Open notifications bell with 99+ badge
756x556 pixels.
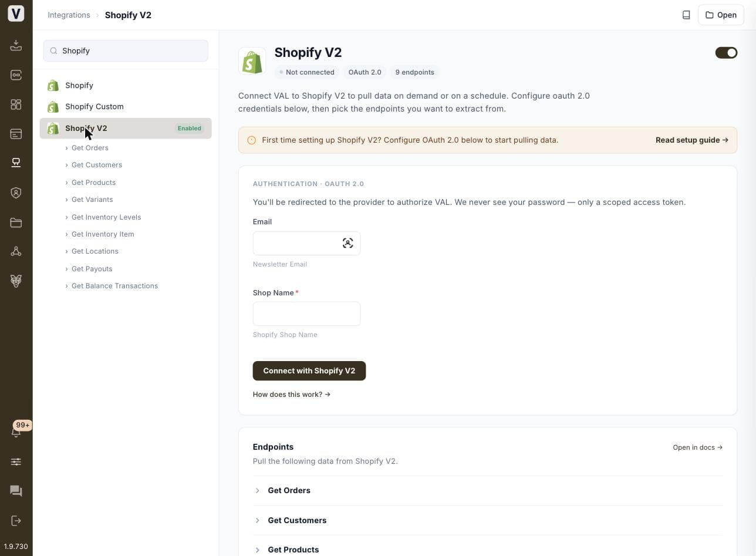(x=16, y=432)
